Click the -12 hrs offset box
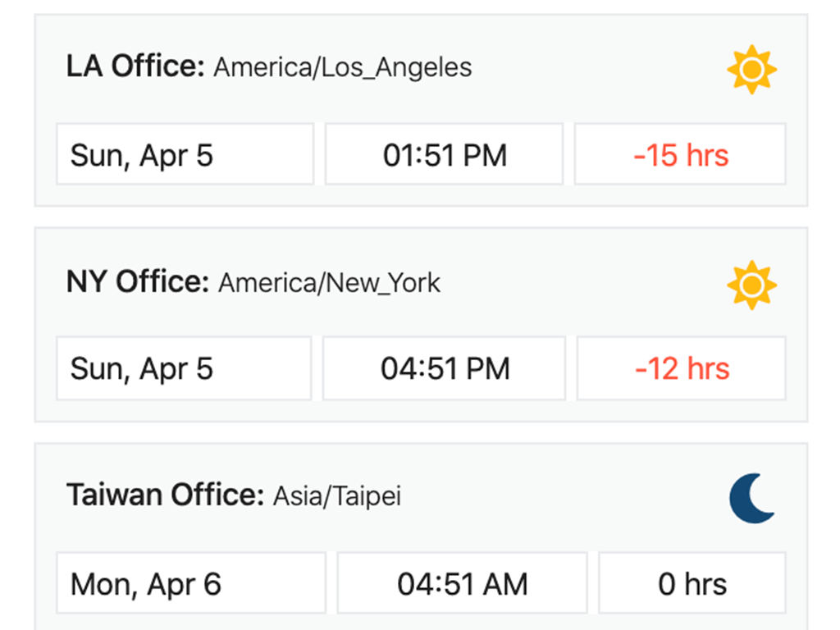The width and height of the screenshot is (840, 630). [x=681, y=368]
